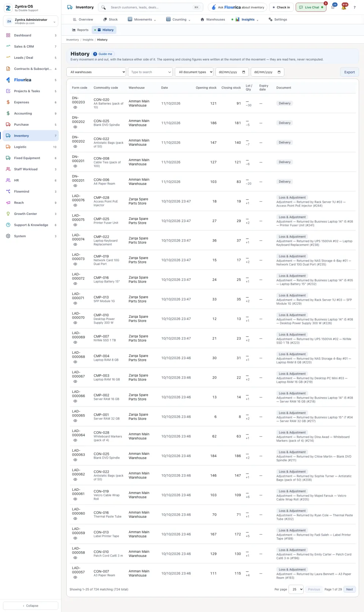Screen dimensions: 364x612
Task: Expand the commodity Type to search combo box
Action: 150,72
